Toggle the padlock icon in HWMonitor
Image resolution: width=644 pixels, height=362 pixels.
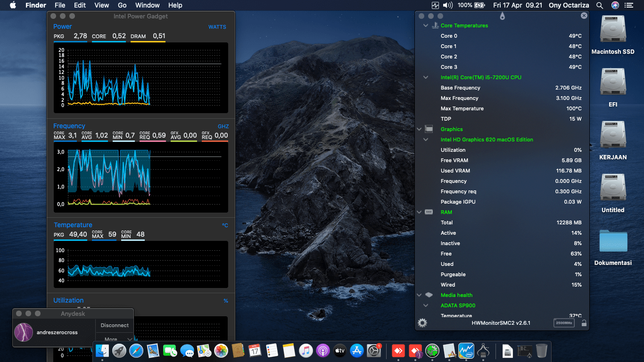click(x=584, y=323)
